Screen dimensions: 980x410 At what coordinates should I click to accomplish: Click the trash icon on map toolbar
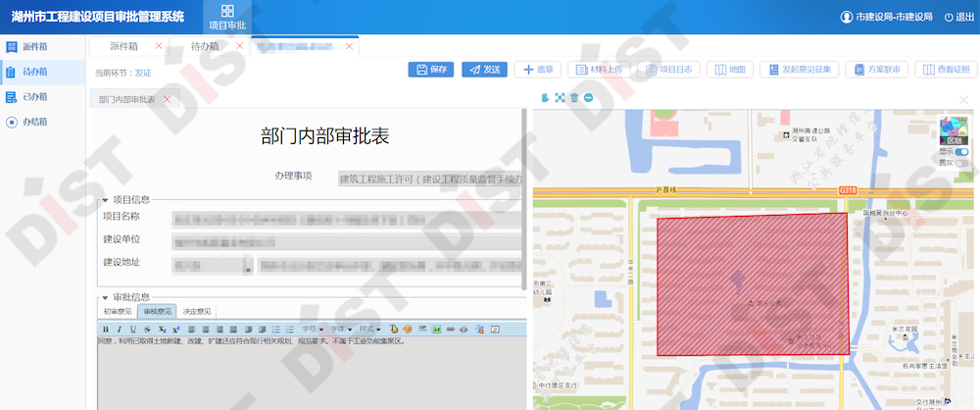click(x=574, y=97)
